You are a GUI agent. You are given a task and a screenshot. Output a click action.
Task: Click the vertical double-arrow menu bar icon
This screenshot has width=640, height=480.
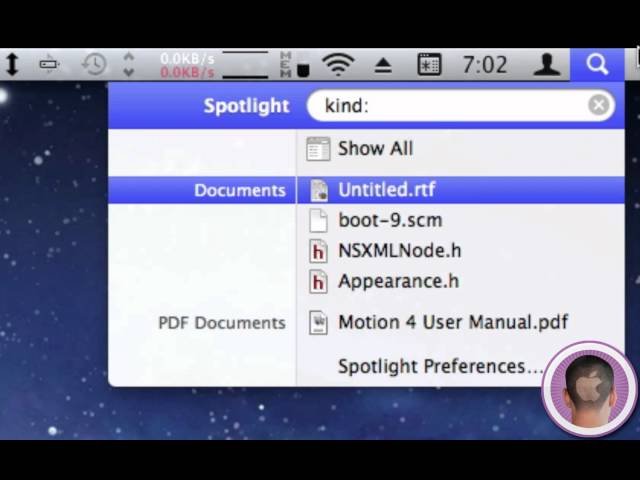12,65
